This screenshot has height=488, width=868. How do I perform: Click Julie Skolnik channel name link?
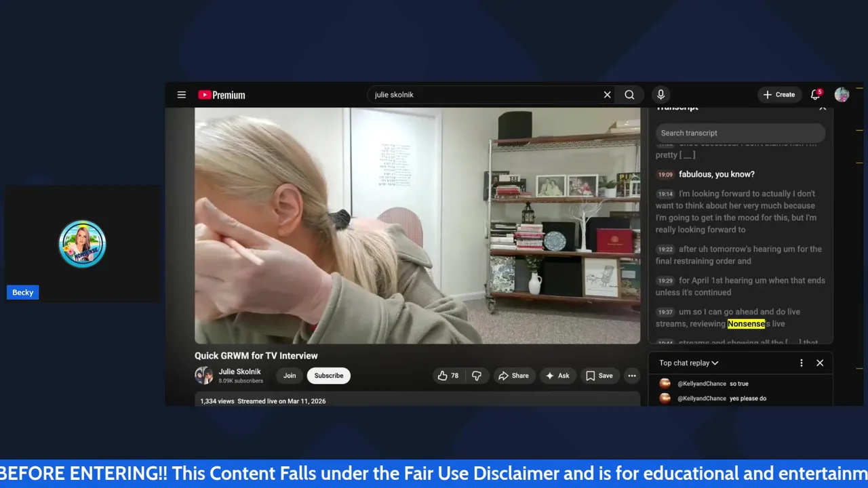click(239, 371)
